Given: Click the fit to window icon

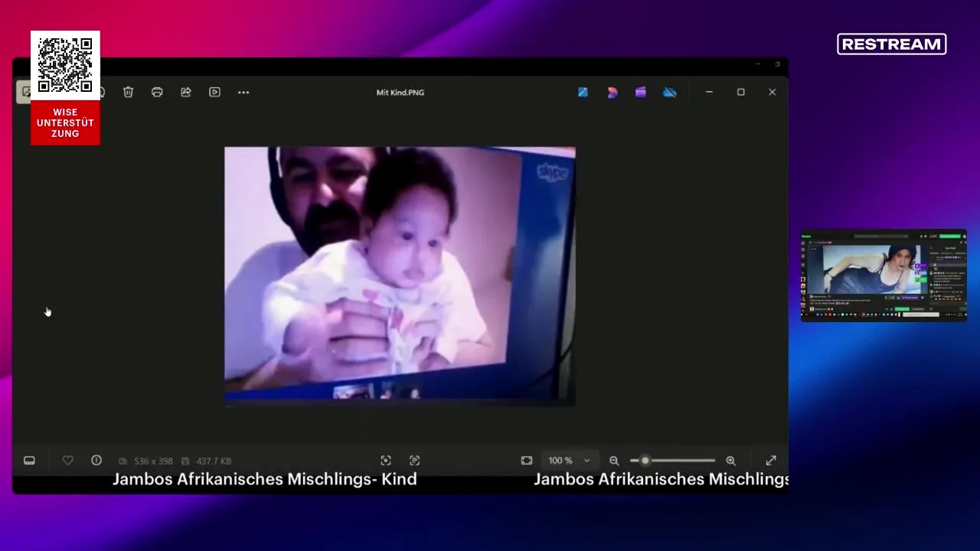Looking at the screenshot, I should [x=527, y=460].
